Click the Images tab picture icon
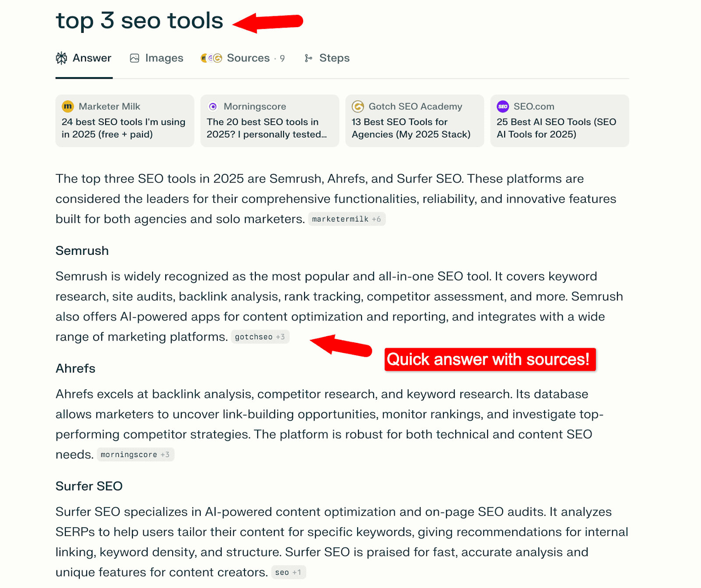Image resolution: width=701 pixels, height=588 pixels. (x=135, y=58)
